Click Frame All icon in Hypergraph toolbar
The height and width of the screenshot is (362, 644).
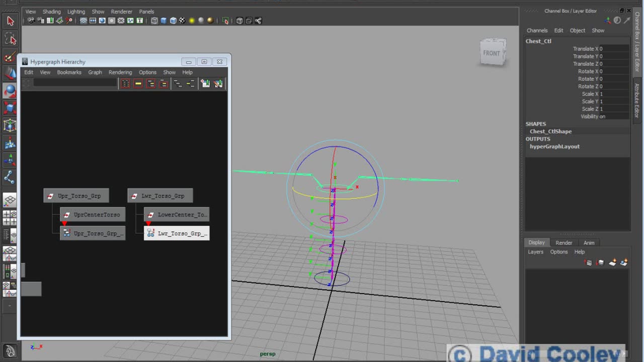tap(125, 83)
